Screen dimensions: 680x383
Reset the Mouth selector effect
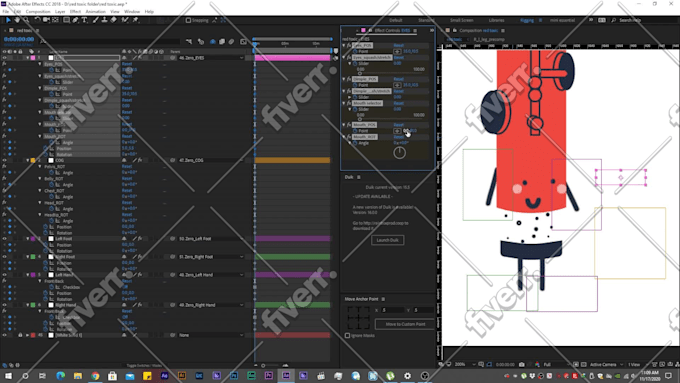click(399, 103)
